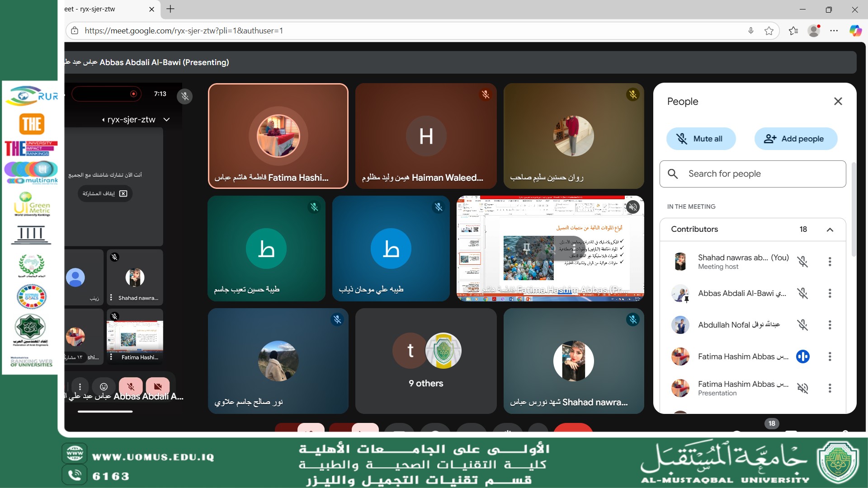Image resolution: width=868 pixels, height=488 pixels.
Task: Mute the Fatima Hashim Abbas presentation audio
Action: [x=802, y=388]
